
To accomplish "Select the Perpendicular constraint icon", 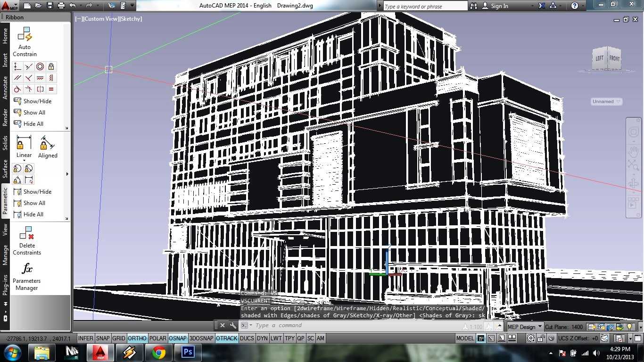I will coord(29,78).
